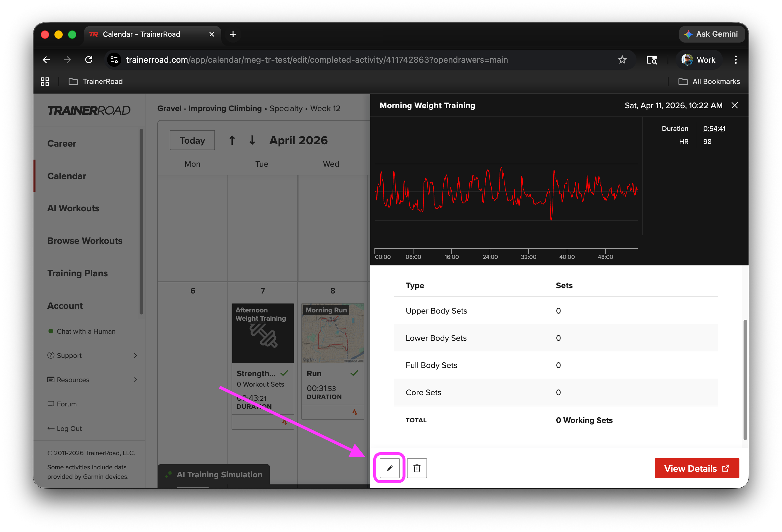Image resolution: width=782 pixels, height=532 pixels.
Task: Click the Lower Body Sets row
Action: [556, 338]
